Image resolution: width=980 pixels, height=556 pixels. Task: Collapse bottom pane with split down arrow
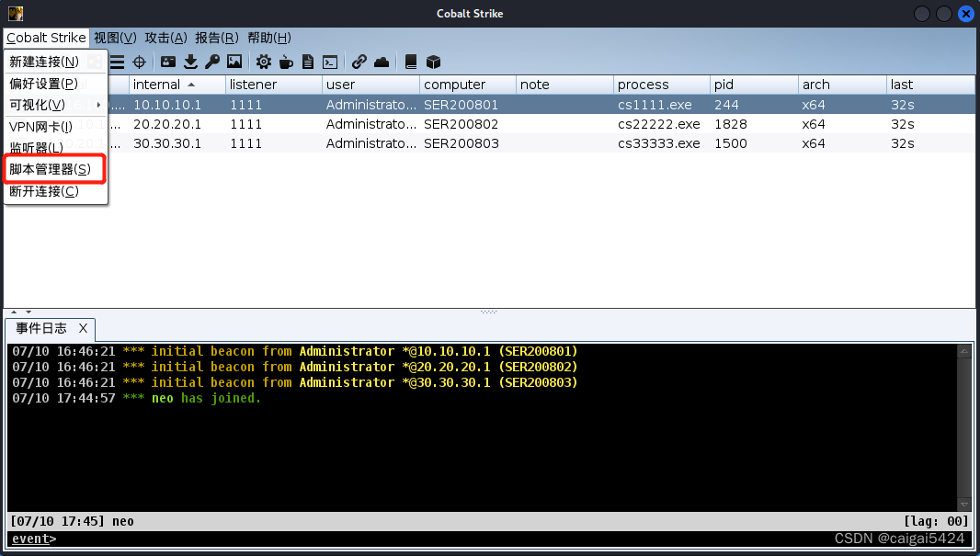pyautogui.click(x=28, y=312)
